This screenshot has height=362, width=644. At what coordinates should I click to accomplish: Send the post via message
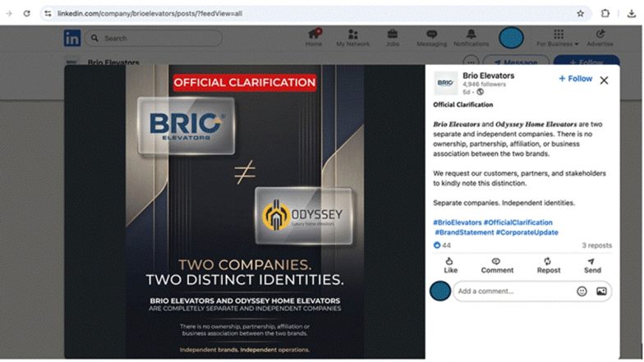click(x=592, y=266)
